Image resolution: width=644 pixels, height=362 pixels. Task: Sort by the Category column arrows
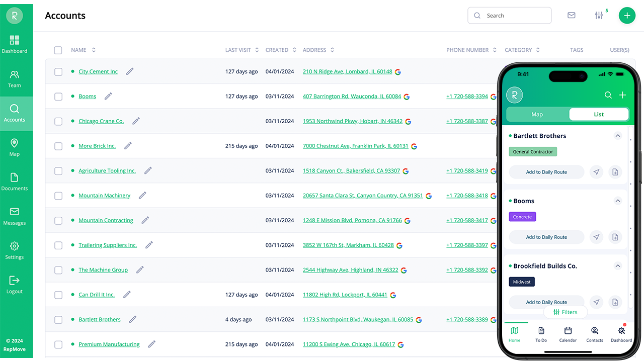tap(538, 50)
